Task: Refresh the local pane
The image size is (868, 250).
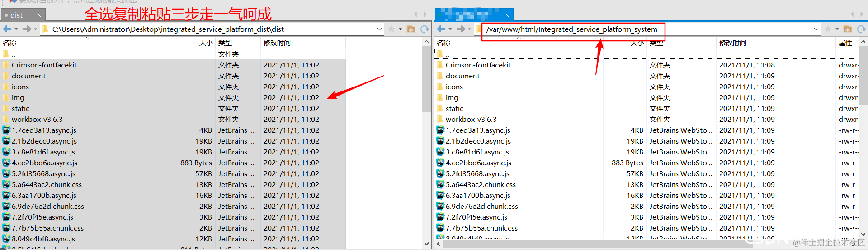Action: (425, 29)
